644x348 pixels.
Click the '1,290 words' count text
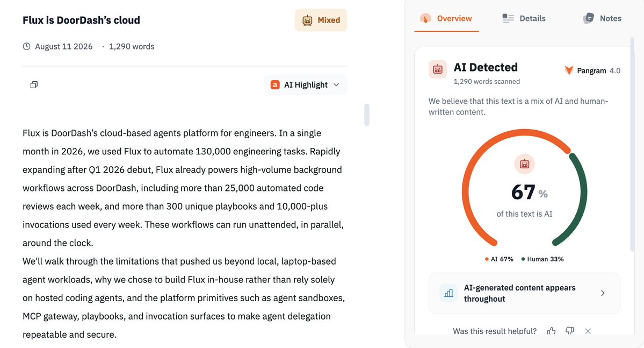(x=132, y=46)
